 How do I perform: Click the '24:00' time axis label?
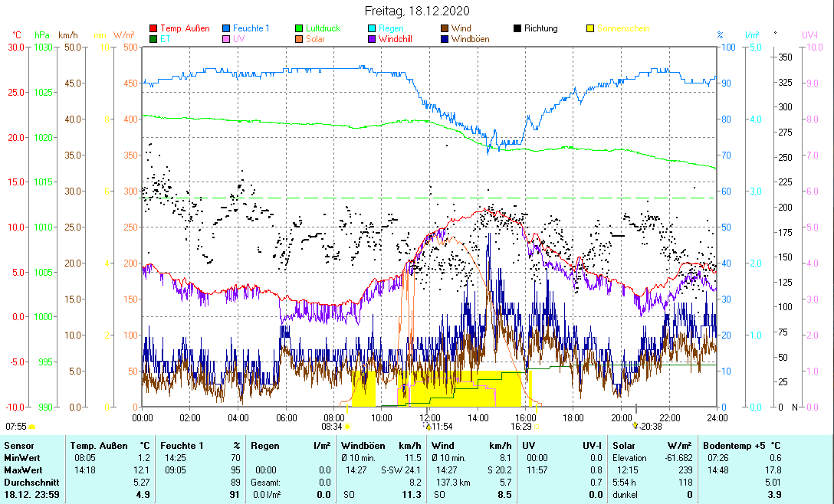pyautogui.click(x=717, y=418)
